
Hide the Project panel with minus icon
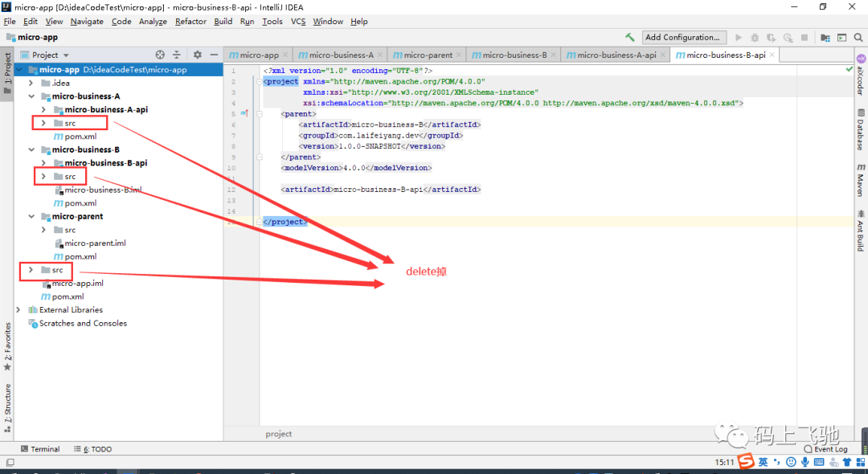point(215,55)
